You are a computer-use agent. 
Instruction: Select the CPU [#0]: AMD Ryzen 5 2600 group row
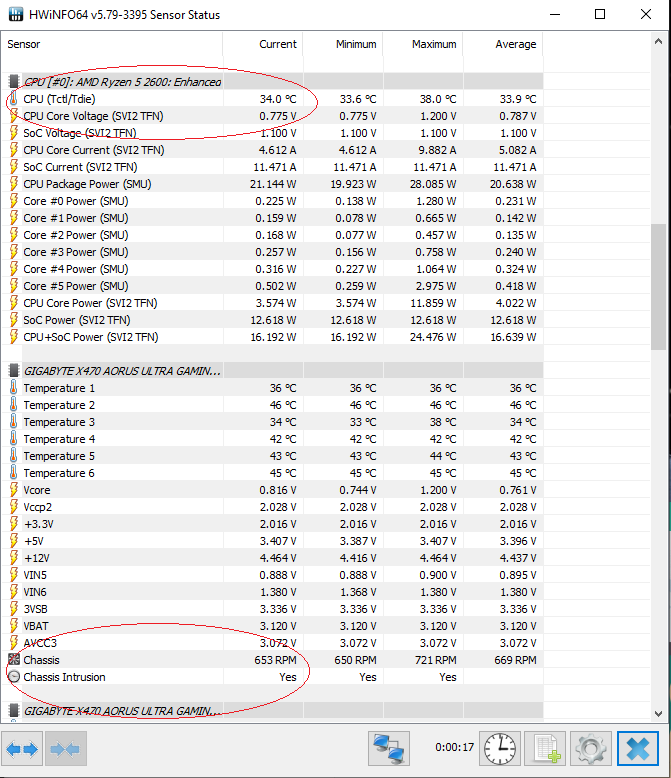272,81
